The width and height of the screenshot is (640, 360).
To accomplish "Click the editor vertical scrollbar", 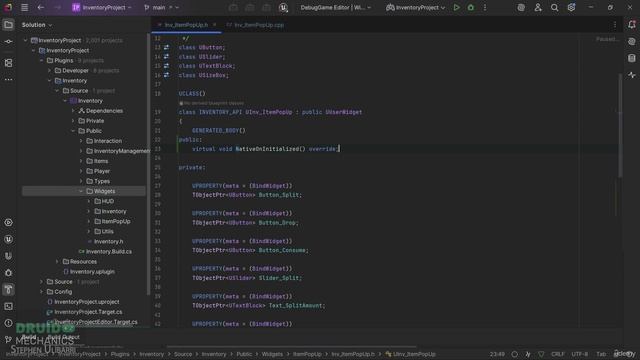I will tap(620, 125).
